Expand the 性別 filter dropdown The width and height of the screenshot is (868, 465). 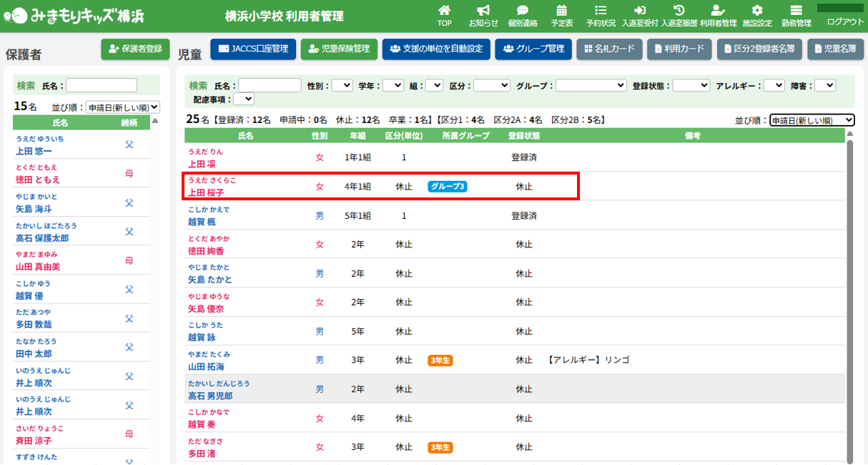click(342, 85)
